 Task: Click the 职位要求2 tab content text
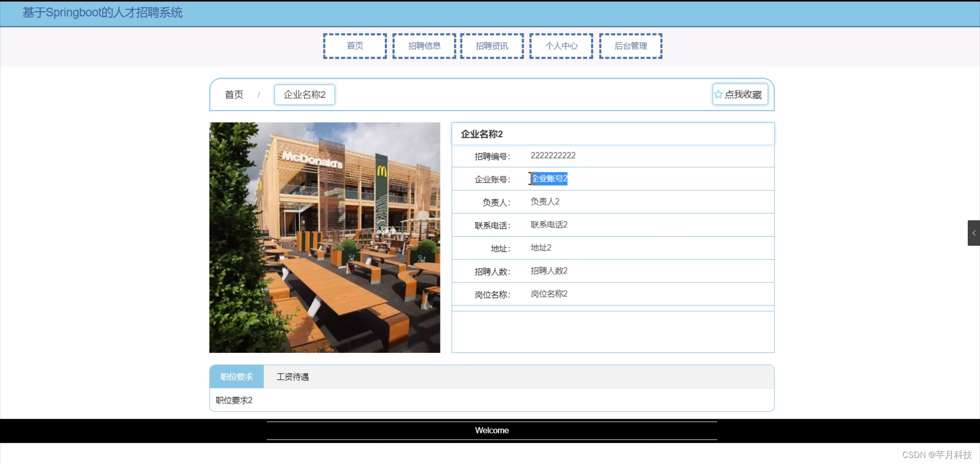[234, 400]
